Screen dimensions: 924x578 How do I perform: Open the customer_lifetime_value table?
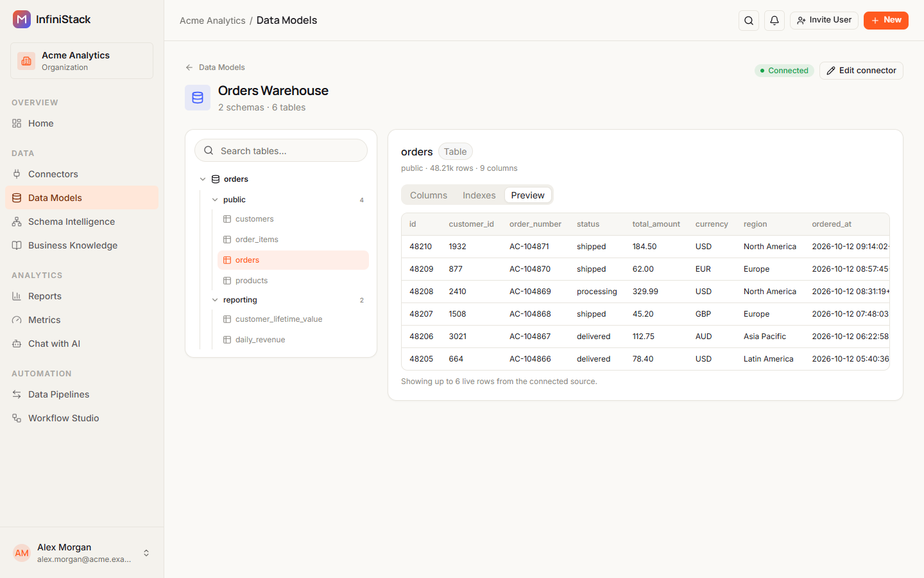[293, 319]
